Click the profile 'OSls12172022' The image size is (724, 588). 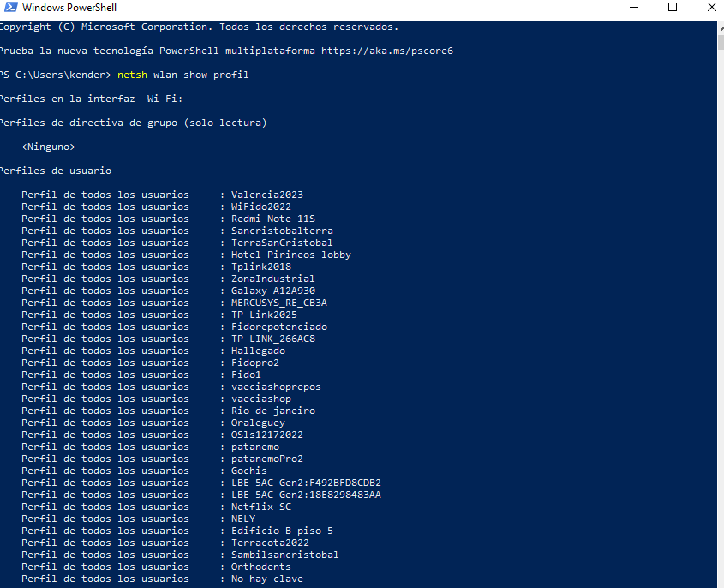click(x=266, y=435)
